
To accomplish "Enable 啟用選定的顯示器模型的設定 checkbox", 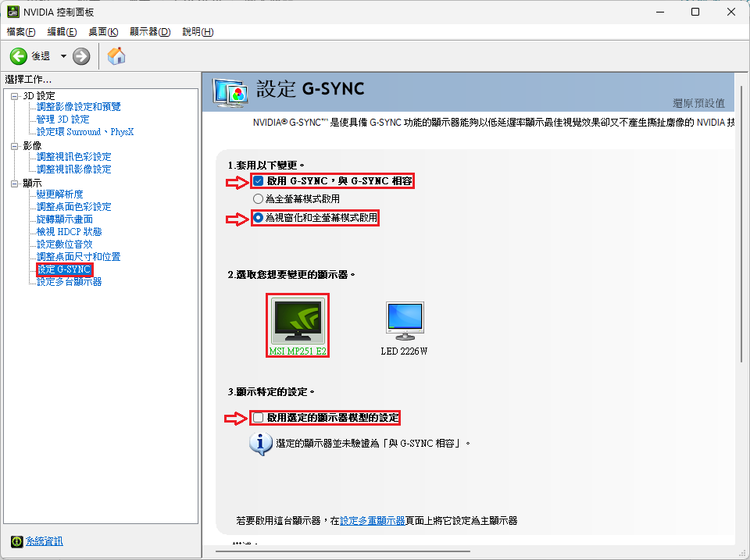I will click(x=259, y=418).
